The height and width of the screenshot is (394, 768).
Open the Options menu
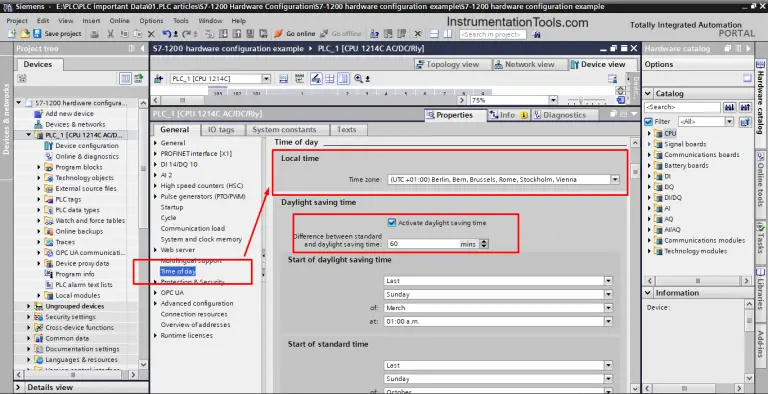[151, 21]
